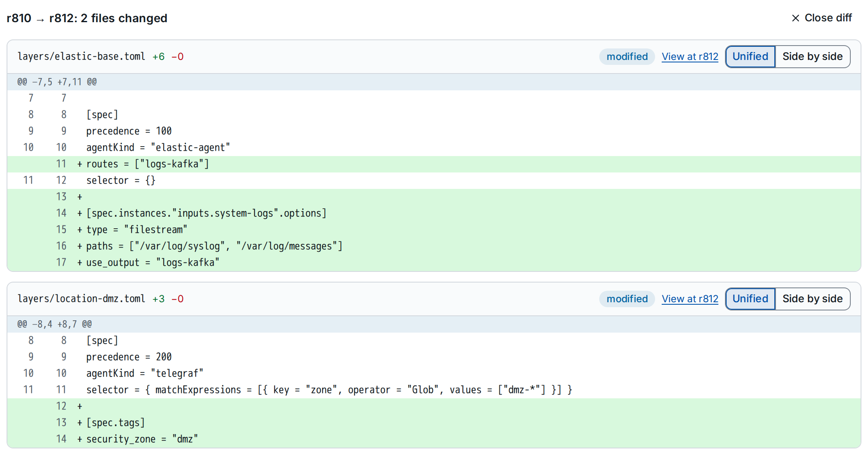Click added line routes = ["logs-kafka"]
Viewport: 868px width, 455px height.
[x=434, y=164]
